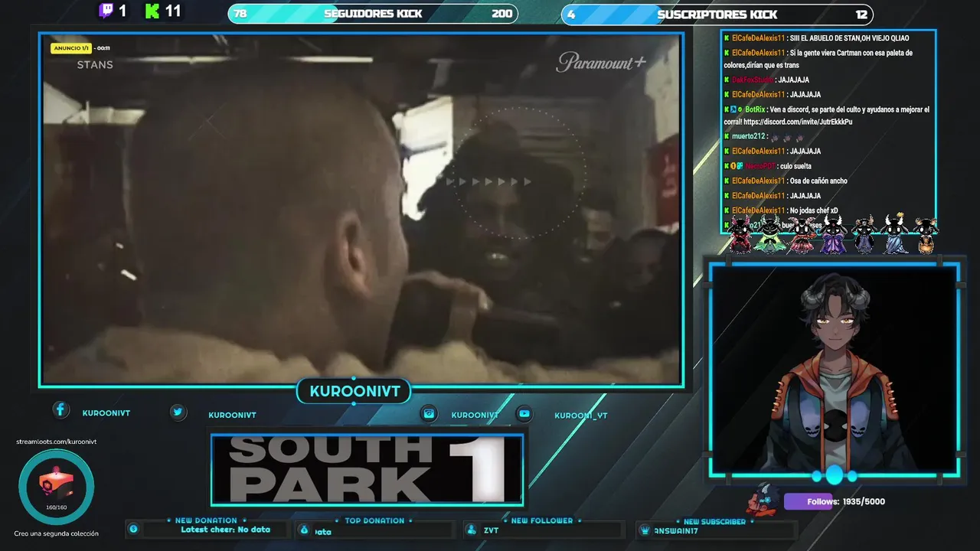The width and height of the screenshot is (980, 551).
Task: Click the NEW DONATION header label
Action: pyautogui.click(x=206, y=520)
